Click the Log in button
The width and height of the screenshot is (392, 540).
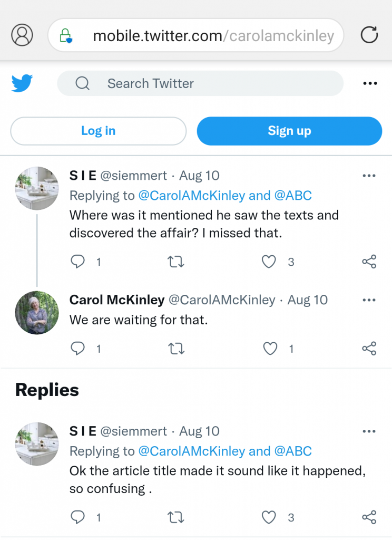click(x=98, y=131)
